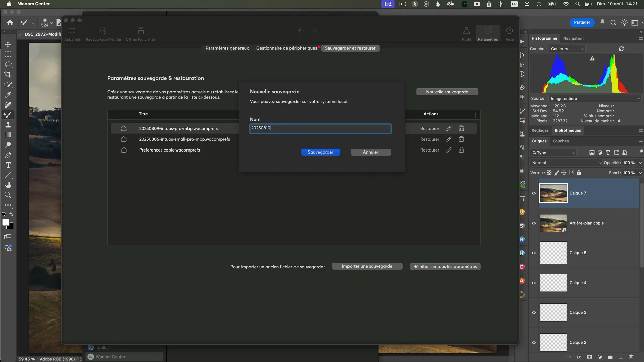This screenshot has width=644, height=362.
Task: Open the Normal blend mode dropdown
Action: pyautogui.click(x=566, y=163)
